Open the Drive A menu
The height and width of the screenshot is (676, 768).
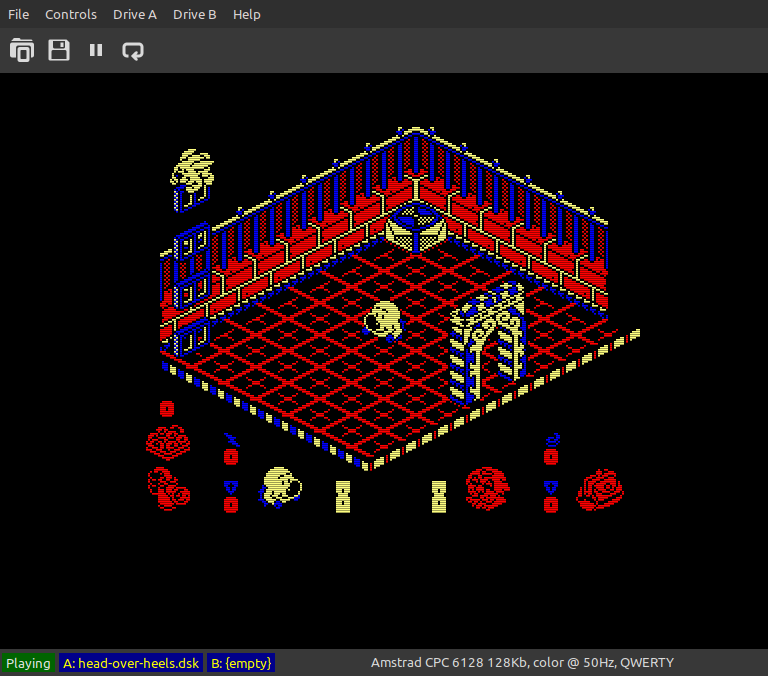pos(135,15)
